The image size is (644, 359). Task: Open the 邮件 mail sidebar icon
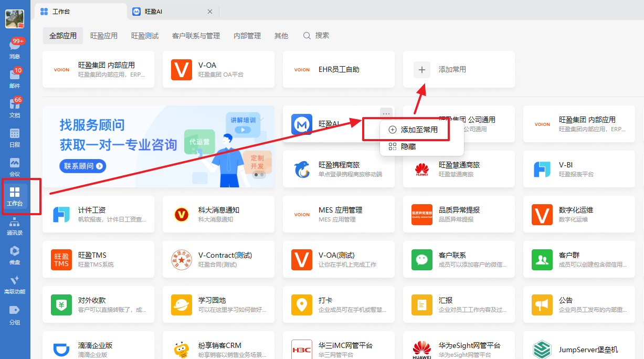point(15,78)
